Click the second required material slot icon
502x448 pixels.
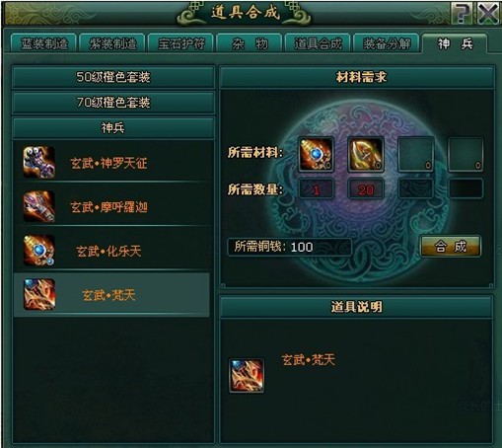(366, 154)
